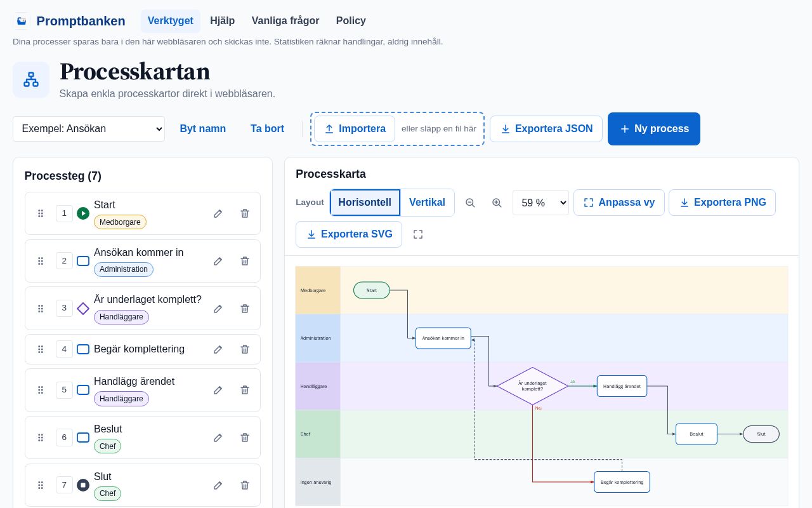Click the pencil icon for 'Är underlaget komplett?'
The width and height of the screenshot is (812, 508).
point(218,309)
